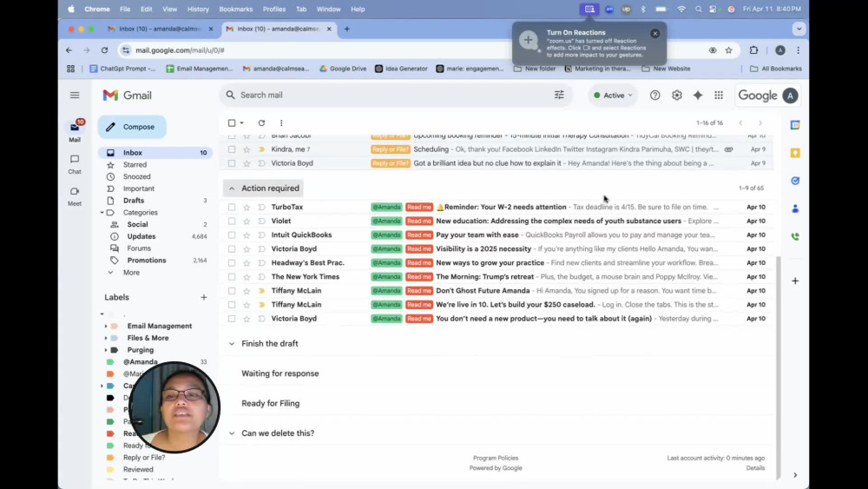Open the Profiles menu
The image size is (868, 489).
274,9
